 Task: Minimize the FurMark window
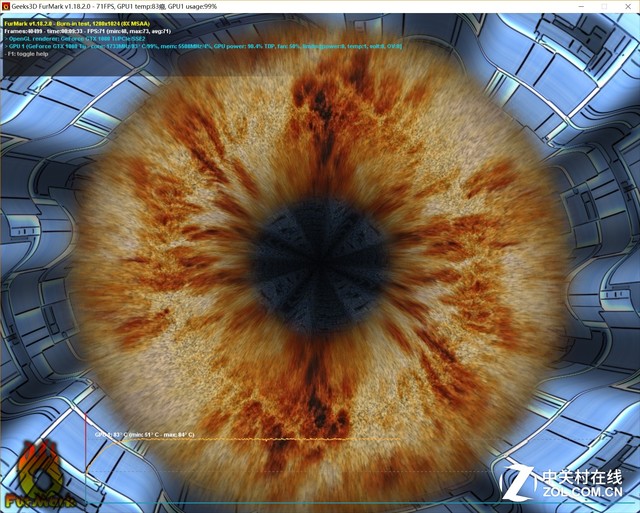point(550,6)
